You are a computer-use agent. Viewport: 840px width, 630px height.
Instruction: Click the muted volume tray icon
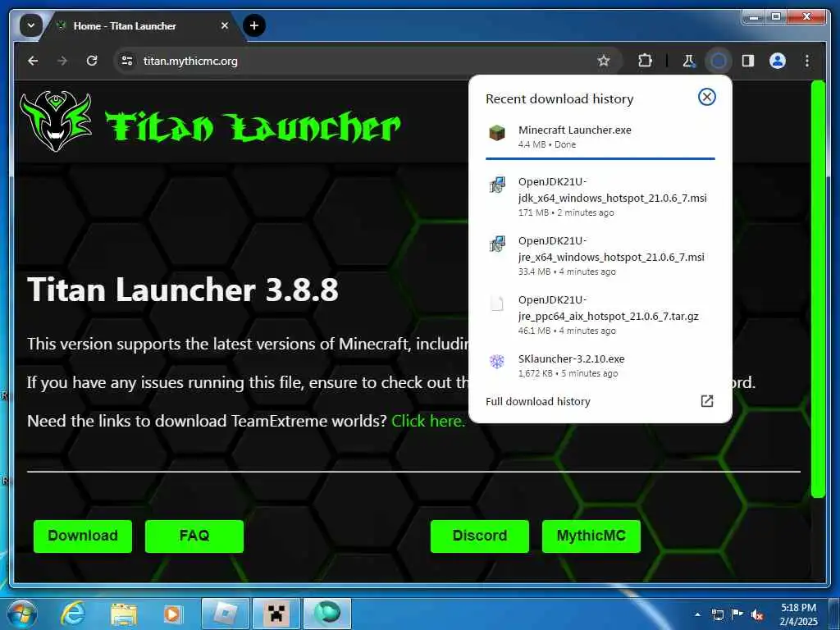757,614
